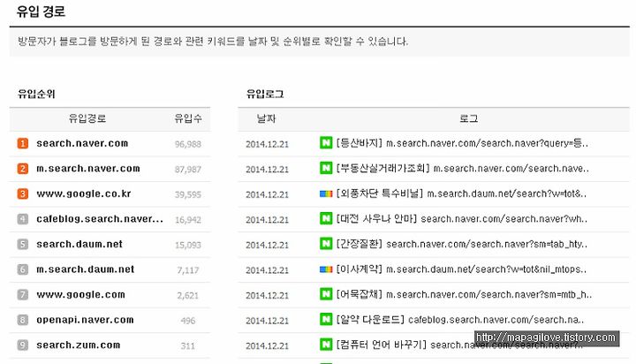Open m.search.naver.com referrer entry
The width and height of the screenshot is (636, 364).
pos(88,169)
